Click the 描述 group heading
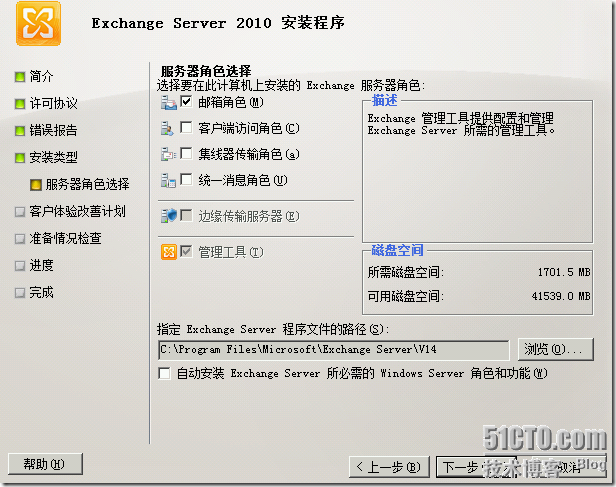Screen dimensions: 616x487 click(385, 101)
